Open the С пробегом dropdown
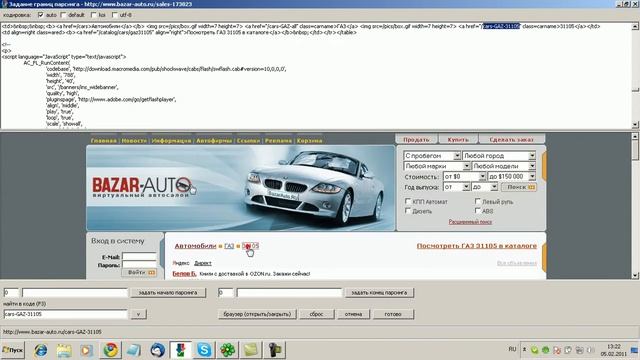 click(432, 156)
